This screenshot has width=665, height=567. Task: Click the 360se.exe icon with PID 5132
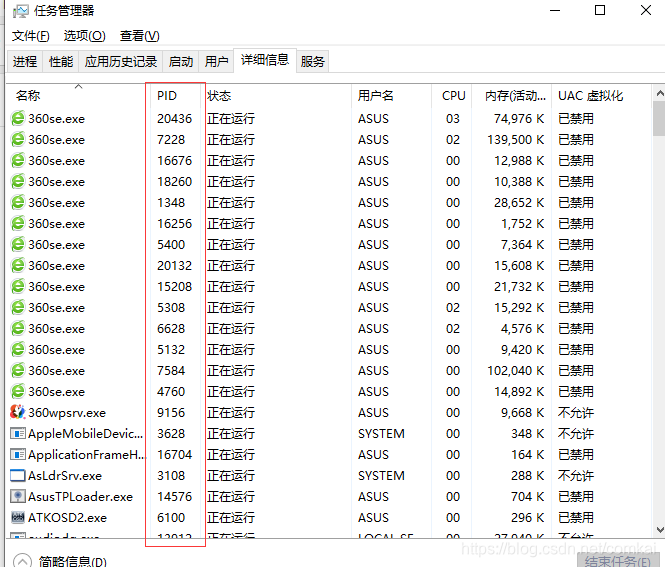(x=18, y=349)
